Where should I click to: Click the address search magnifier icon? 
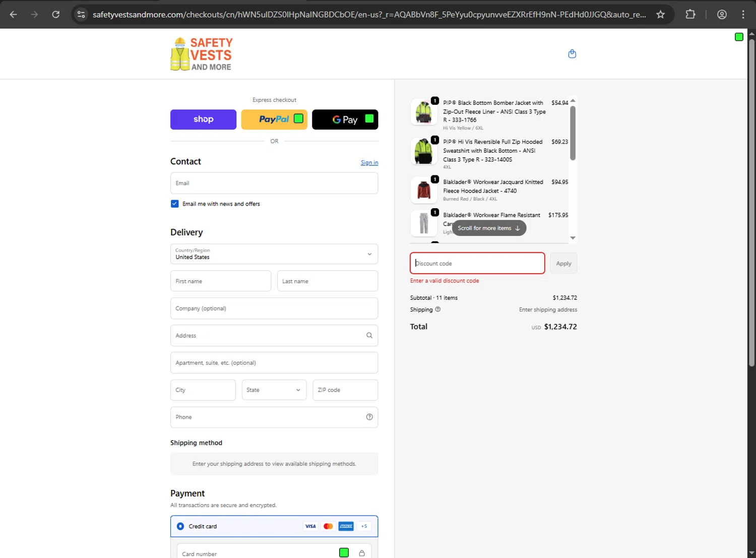tap(369, 335)
